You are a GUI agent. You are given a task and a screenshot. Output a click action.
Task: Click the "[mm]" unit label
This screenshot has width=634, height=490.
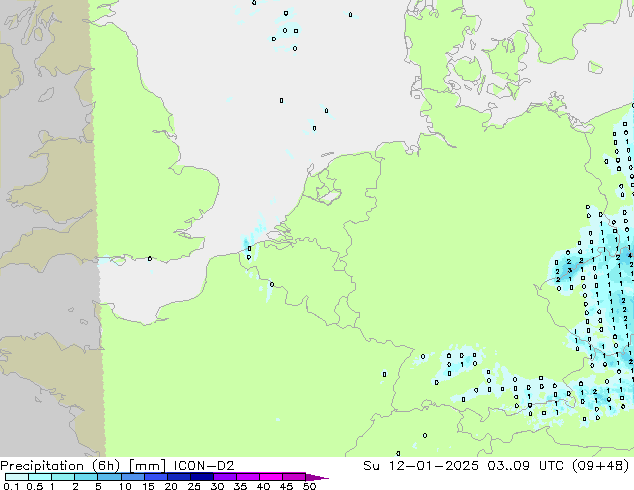pyautogui.click(x=147, y=466)
